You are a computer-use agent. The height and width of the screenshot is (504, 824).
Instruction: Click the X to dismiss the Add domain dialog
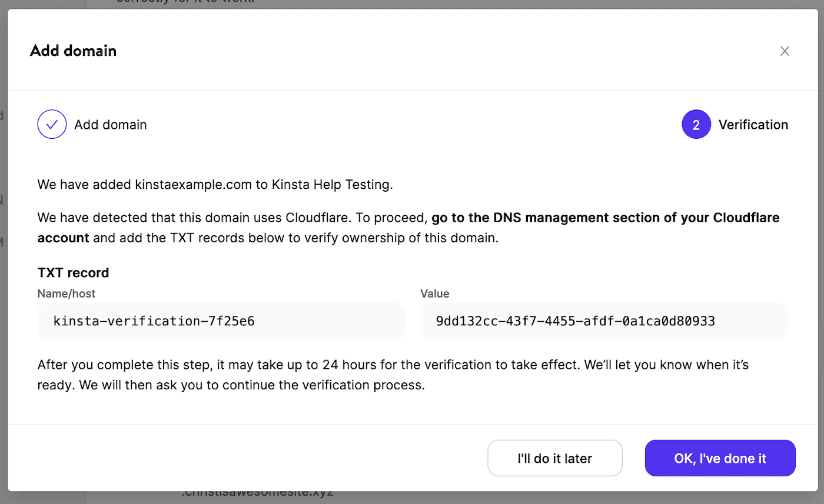coord(785,51)
